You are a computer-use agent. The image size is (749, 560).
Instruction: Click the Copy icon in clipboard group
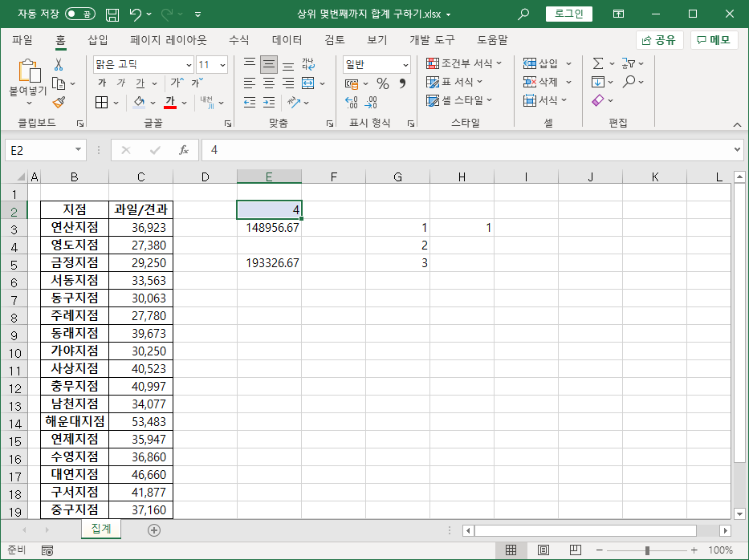pyautogui.click(x=59, y=83)
